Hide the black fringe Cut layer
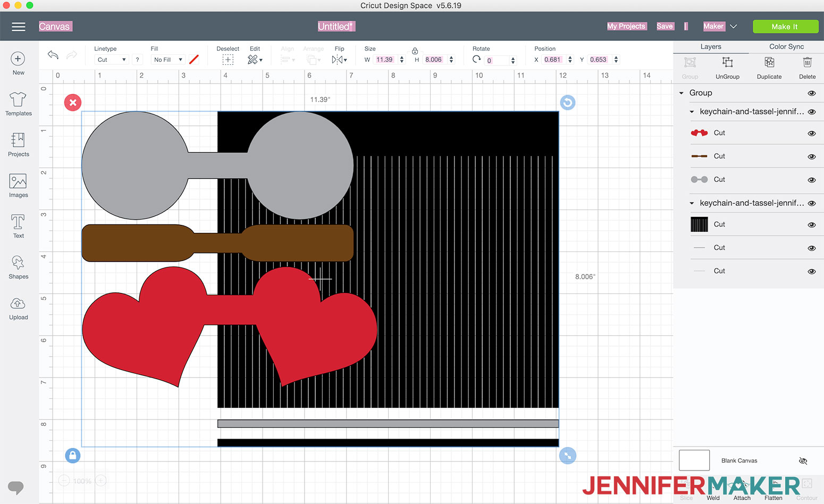The image size is (824, 504). (x=812, y=225)
